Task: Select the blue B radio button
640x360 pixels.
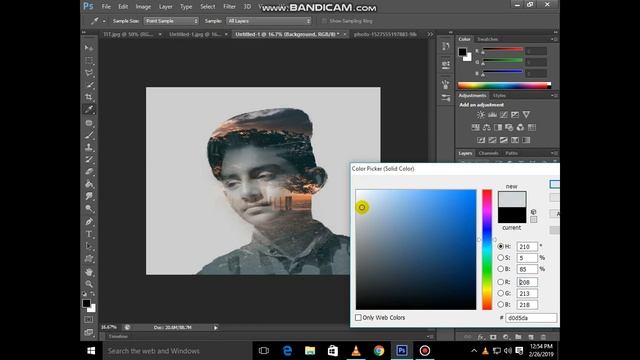Action: [500, 304]
